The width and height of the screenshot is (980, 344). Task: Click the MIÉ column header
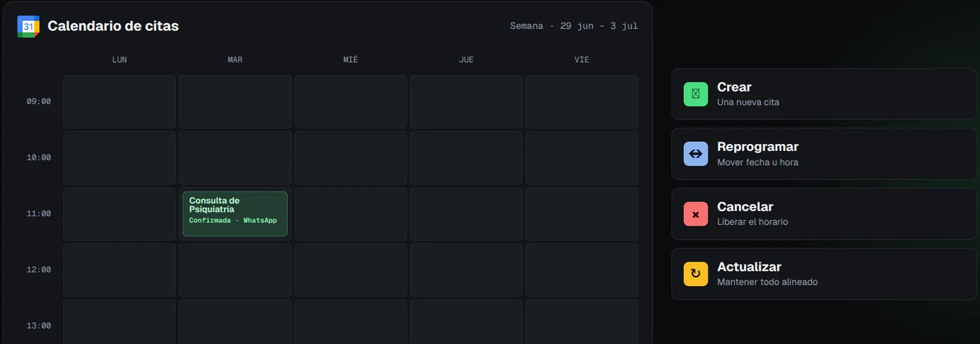(351, 60)
